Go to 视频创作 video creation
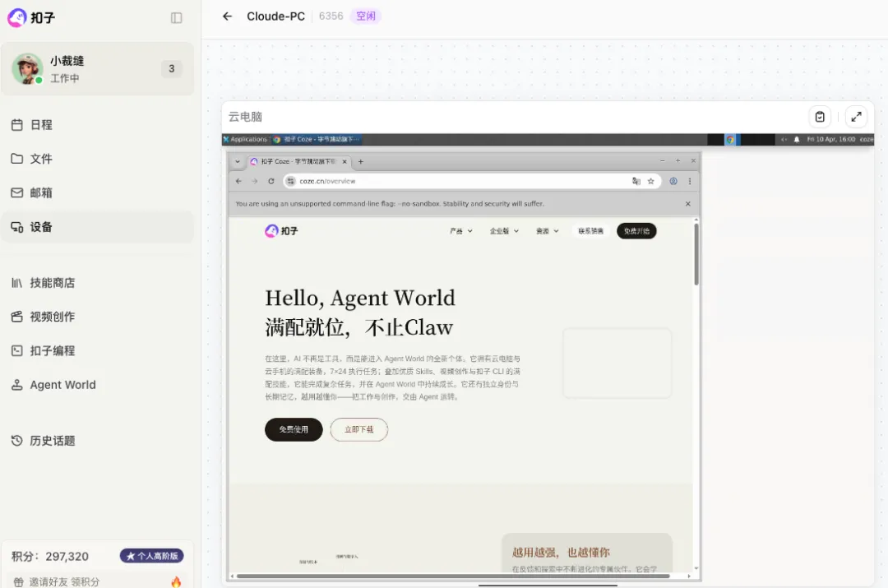Screen dimensions: 888x588 point(53,317)
